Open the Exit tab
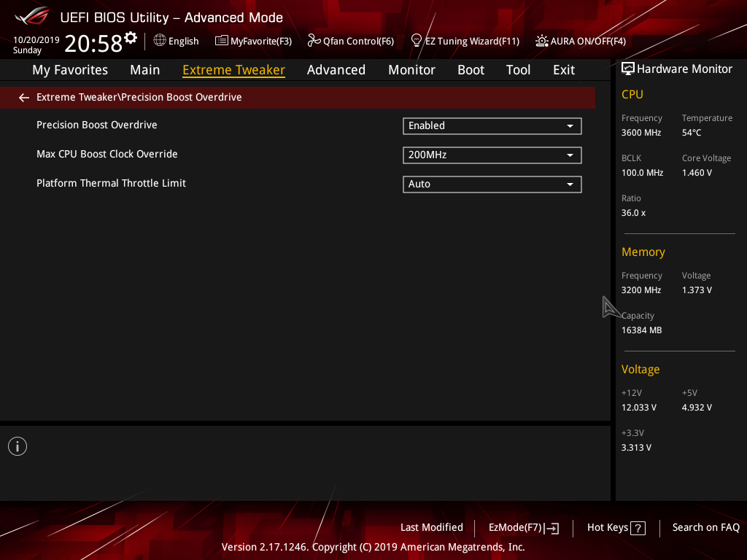 [x=564, y=70]
